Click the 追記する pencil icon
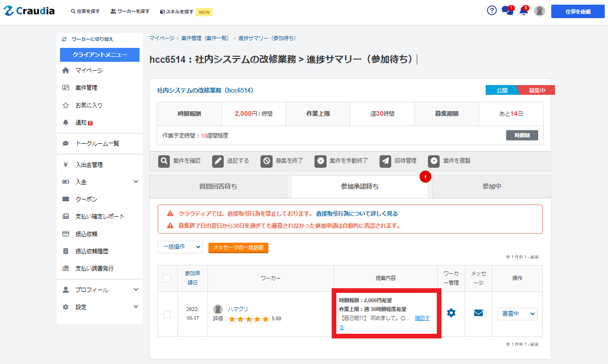This screenshot has width=608, height=364. coord(218,161)
